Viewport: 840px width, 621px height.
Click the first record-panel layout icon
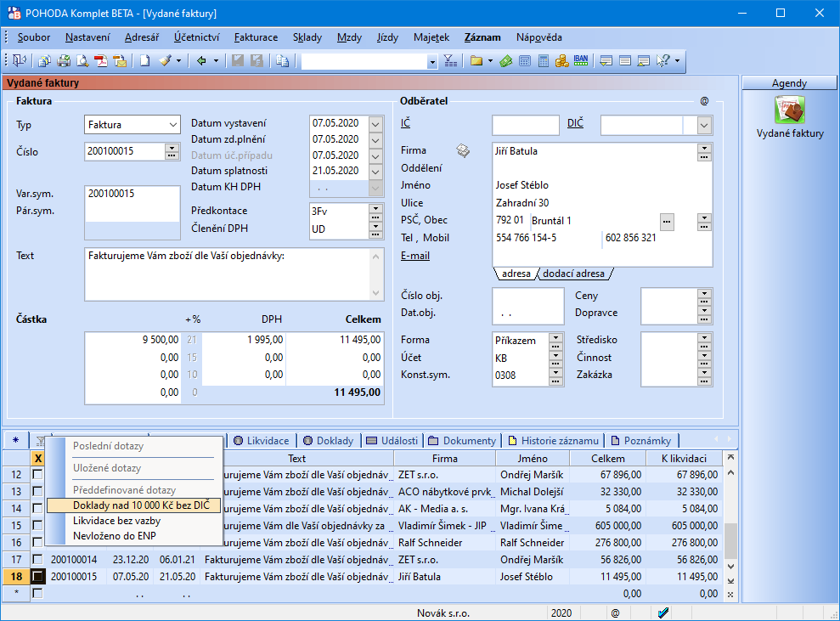[606, 61]
